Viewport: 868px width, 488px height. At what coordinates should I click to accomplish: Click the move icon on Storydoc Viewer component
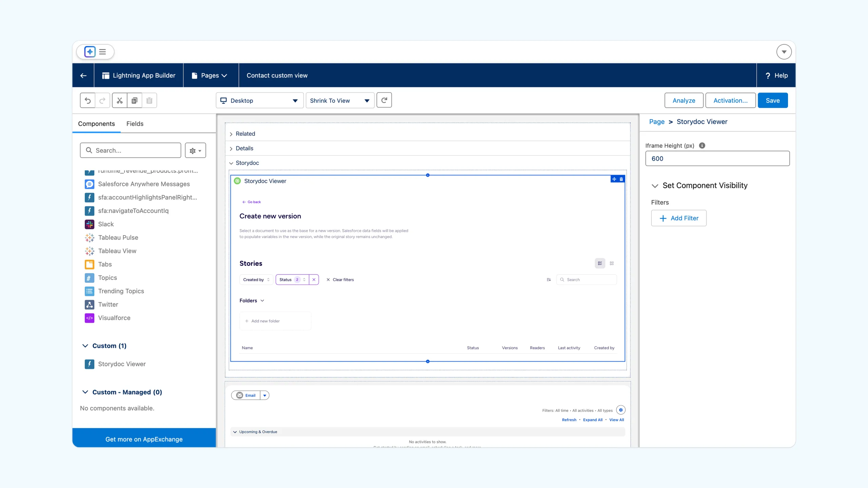tap(614, 179)
